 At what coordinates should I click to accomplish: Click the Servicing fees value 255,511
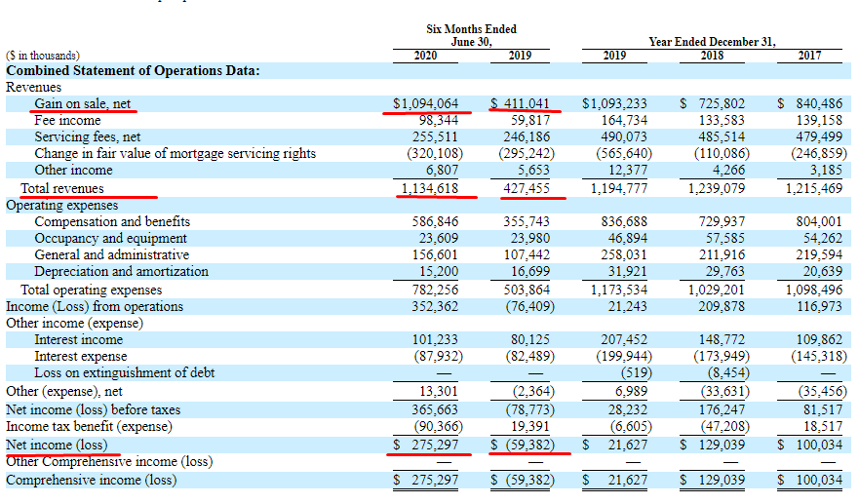(x=435, y=136)
